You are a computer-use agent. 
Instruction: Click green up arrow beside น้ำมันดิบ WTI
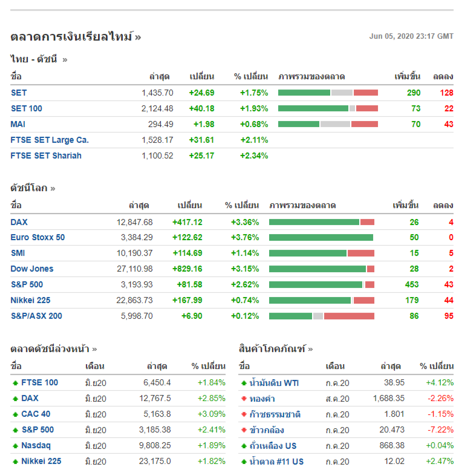coord(244,383)
